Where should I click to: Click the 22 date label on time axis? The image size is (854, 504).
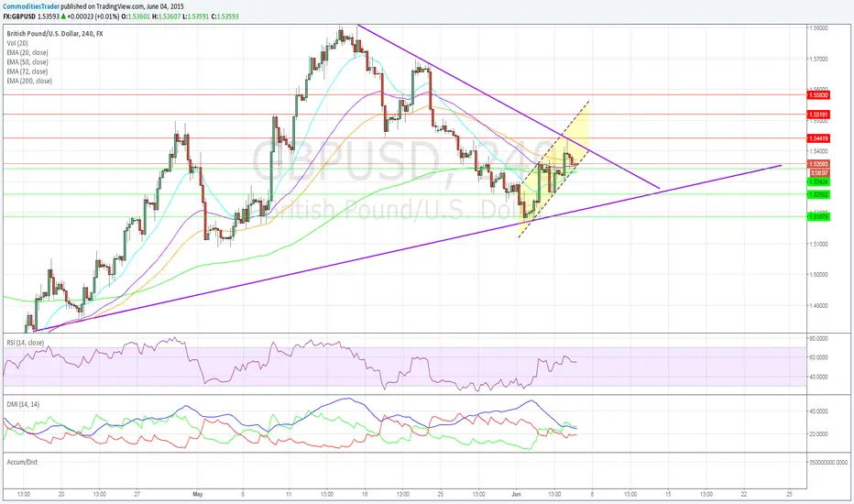[x=744, y=494]
